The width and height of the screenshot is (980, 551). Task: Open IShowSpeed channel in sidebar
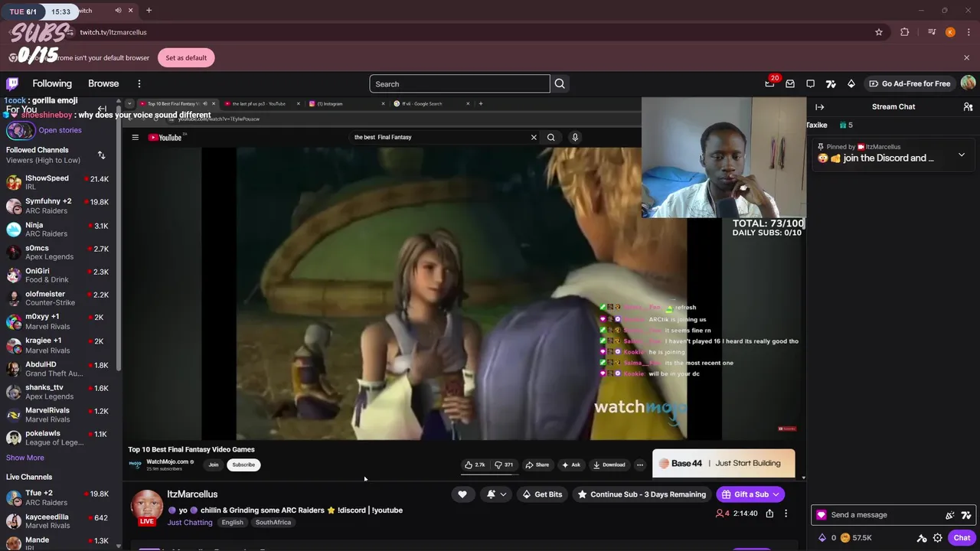tap(58, 182)
